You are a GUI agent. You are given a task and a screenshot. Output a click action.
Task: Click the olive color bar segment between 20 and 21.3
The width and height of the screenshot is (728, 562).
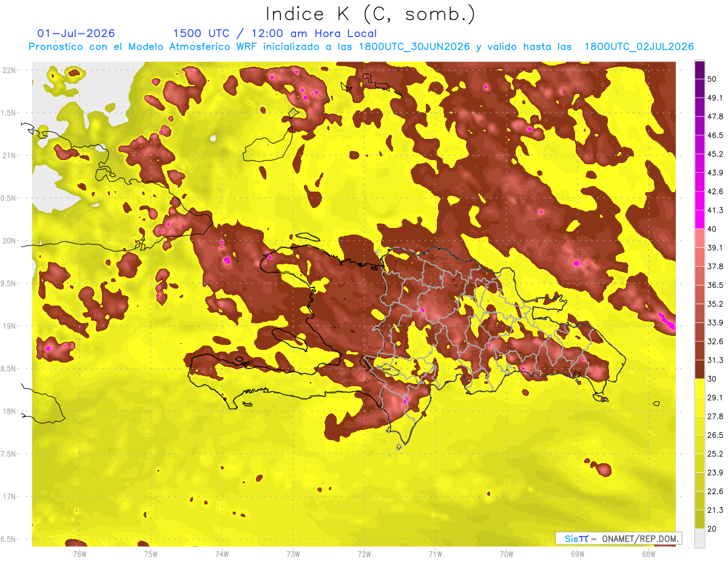(x=699, y=519)
